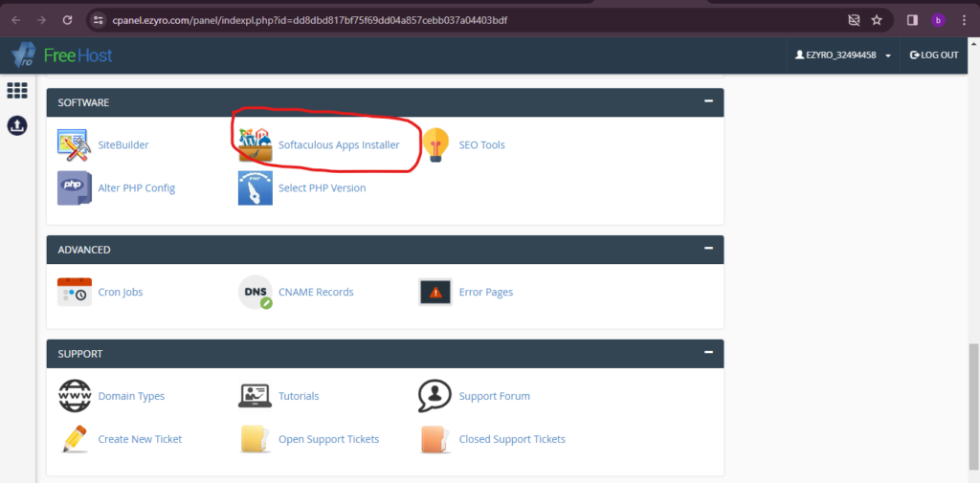The height and width of the screenshot is (483, 980).
Task: Open the SiteBuilder icon
Action: click(75, 145)
